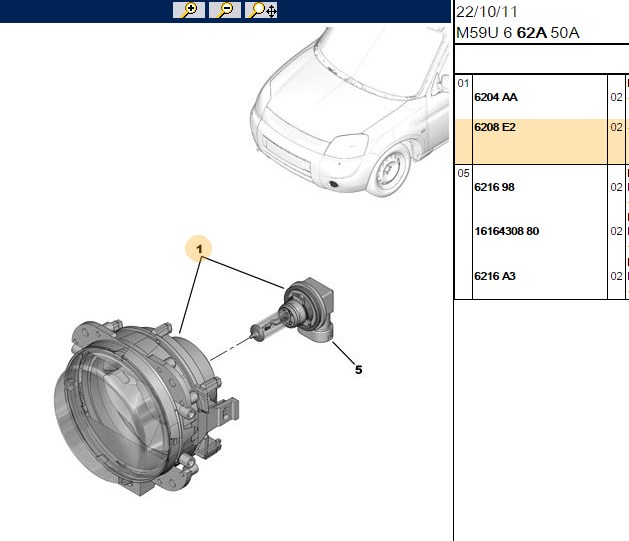Image resolution: width=629 pixels, height=541 pixels.
Task: Select the zoom and pan magnifier tool
Action: [261, 10]
